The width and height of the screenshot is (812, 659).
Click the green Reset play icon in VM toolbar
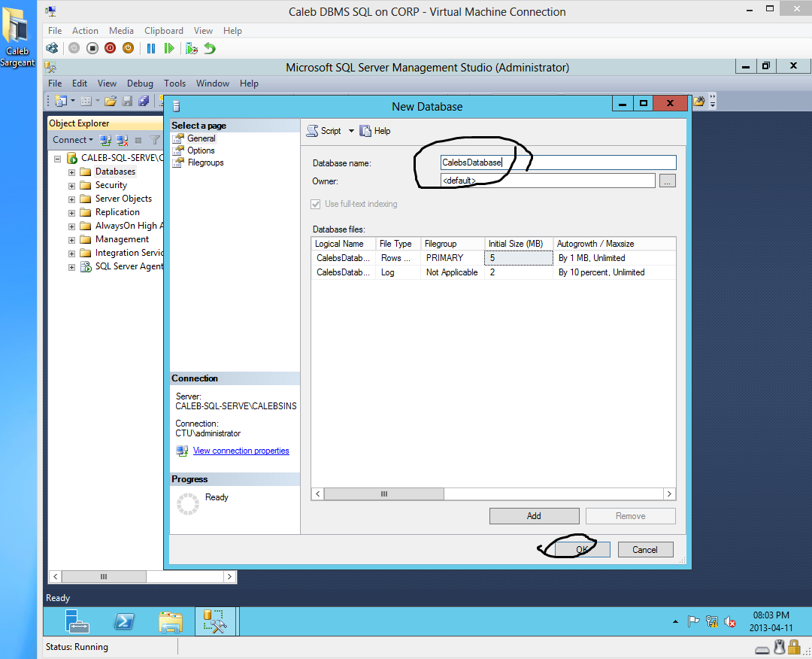click(169, 48)
